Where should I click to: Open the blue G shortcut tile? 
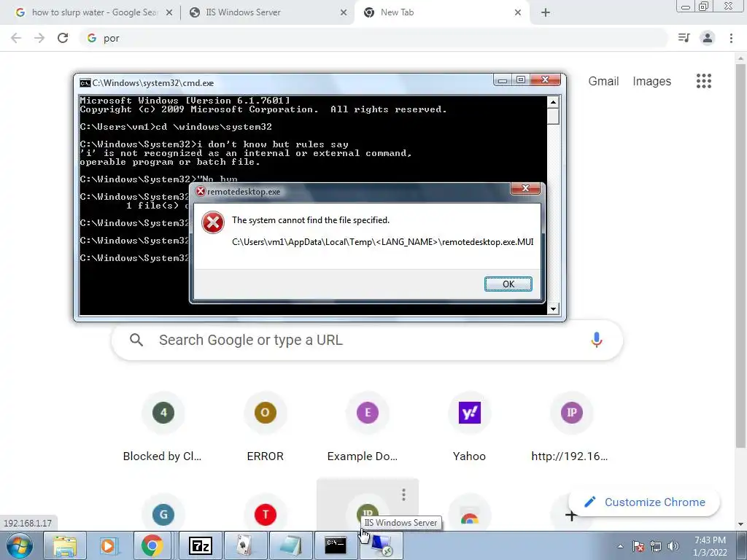click(x=163, y=514)
